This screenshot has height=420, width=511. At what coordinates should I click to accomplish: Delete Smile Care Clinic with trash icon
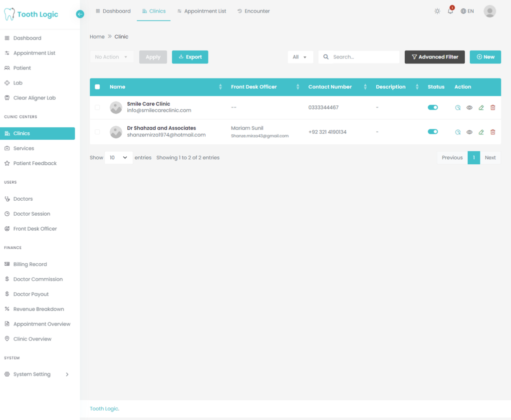click(x=493, y=107)
